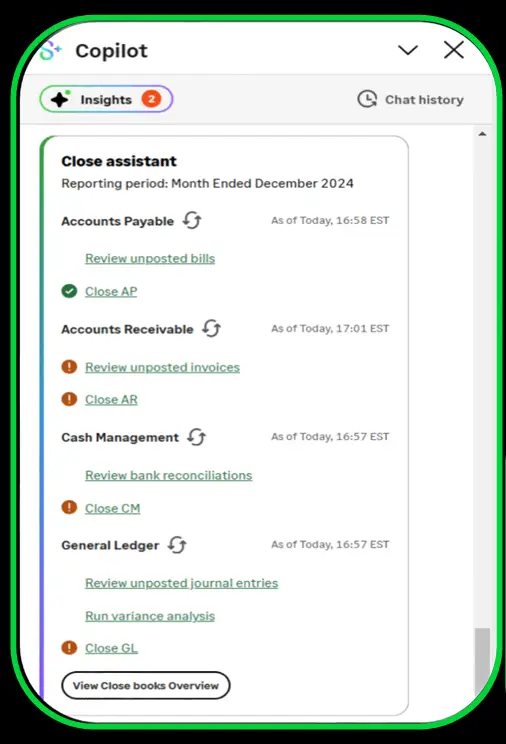Viewport: 506px width, 744px height.
Task: Close the Copilot panel
Action: [454, 49]
